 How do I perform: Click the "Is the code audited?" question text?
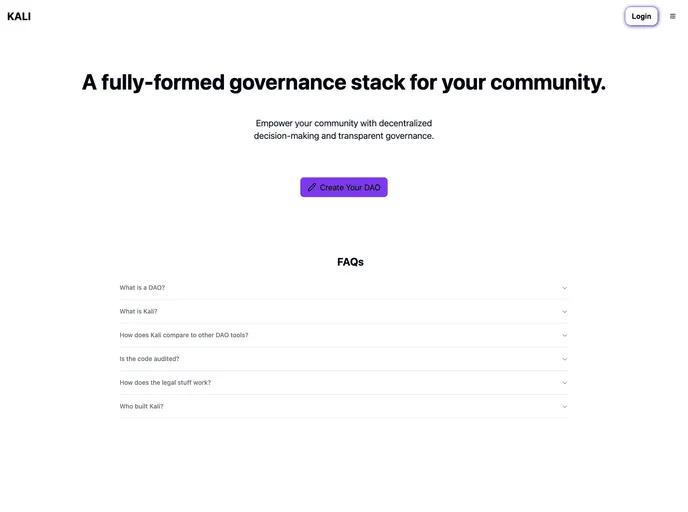149,359
